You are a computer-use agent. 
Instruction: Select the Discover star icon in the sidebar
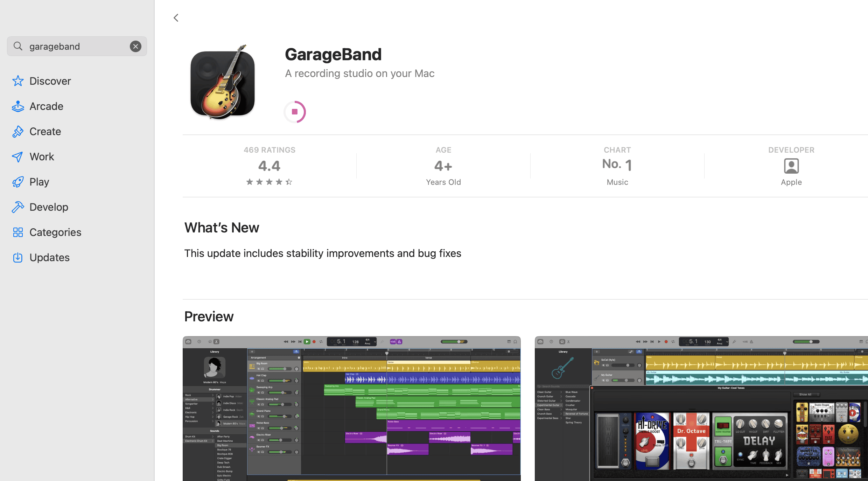tap(18, 81)
